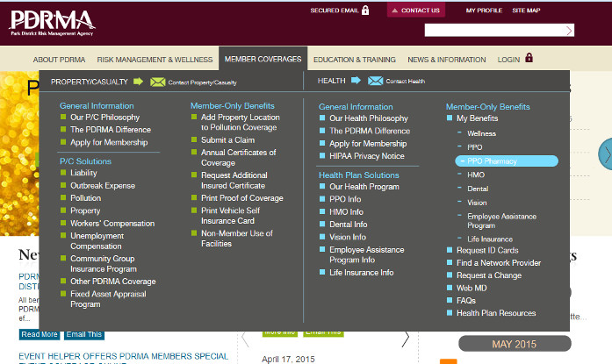Click into the site search field
The height and width of the screenshot is (364, 612).
[493, 30]
